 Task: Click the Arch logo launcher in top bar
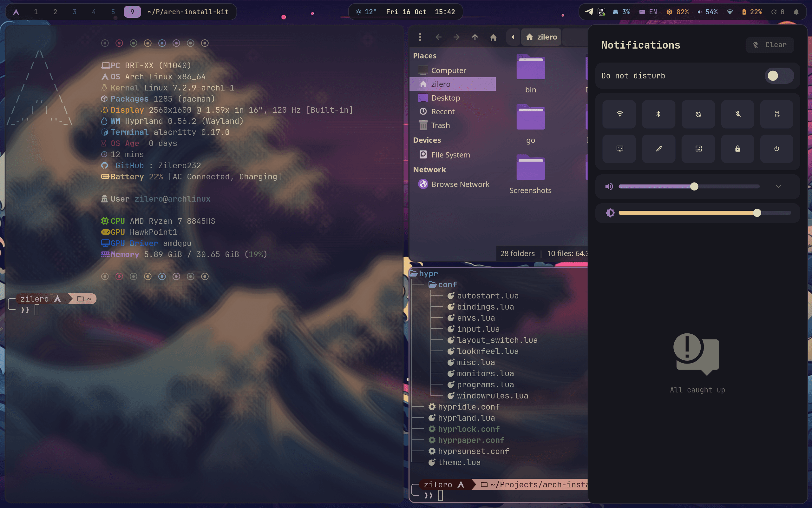coord(16,12)
